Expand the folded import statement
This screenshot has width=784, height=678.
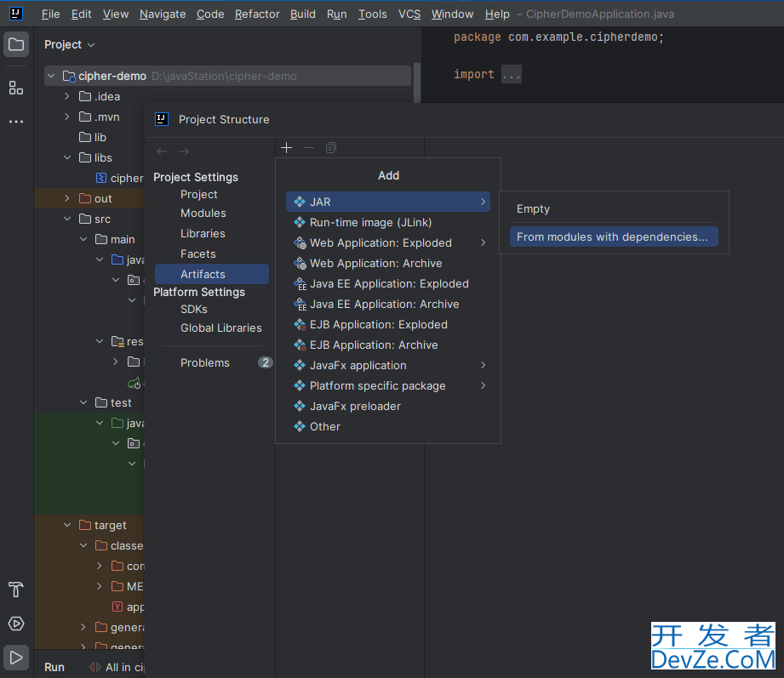tap(512, 75)
